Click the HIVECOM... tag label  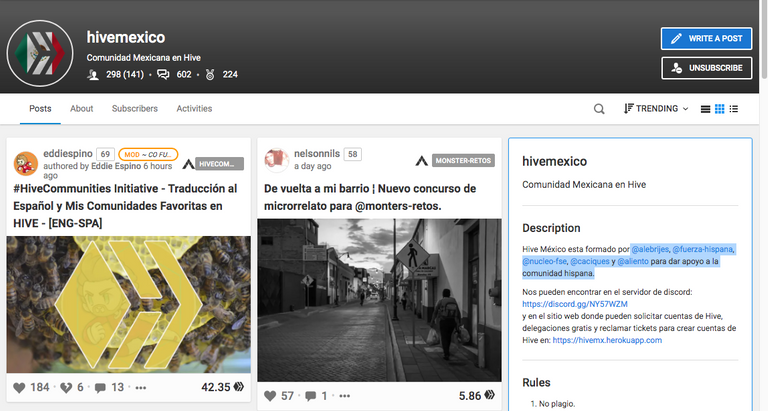tap(219, 164)
